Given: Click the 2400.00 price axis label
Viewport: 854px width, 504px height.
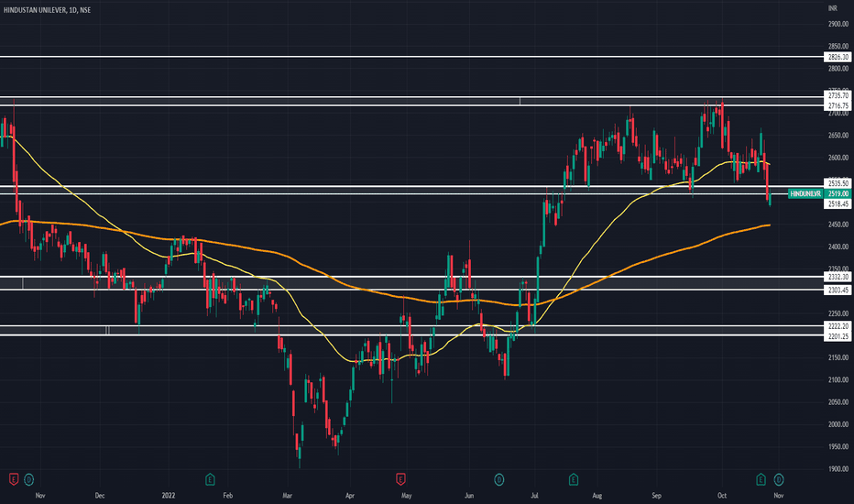Looking at the screenshot, I should (838, 247).
